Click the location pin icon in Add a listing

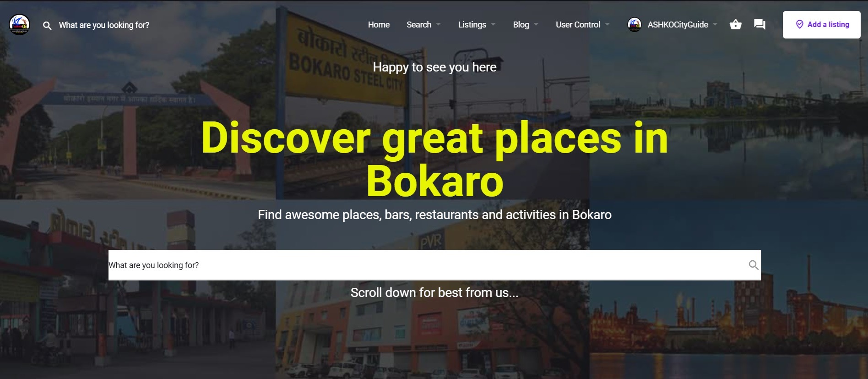pos(799,24)
